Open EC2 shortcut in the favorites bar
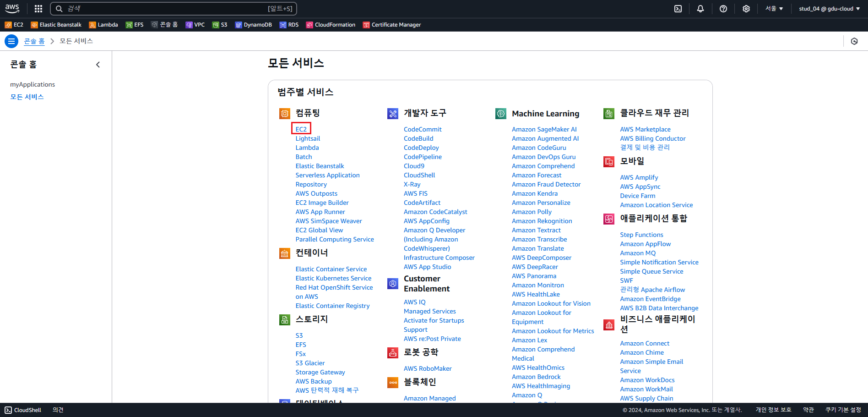This screenshot has height=417, width=868. coord(14,25)
